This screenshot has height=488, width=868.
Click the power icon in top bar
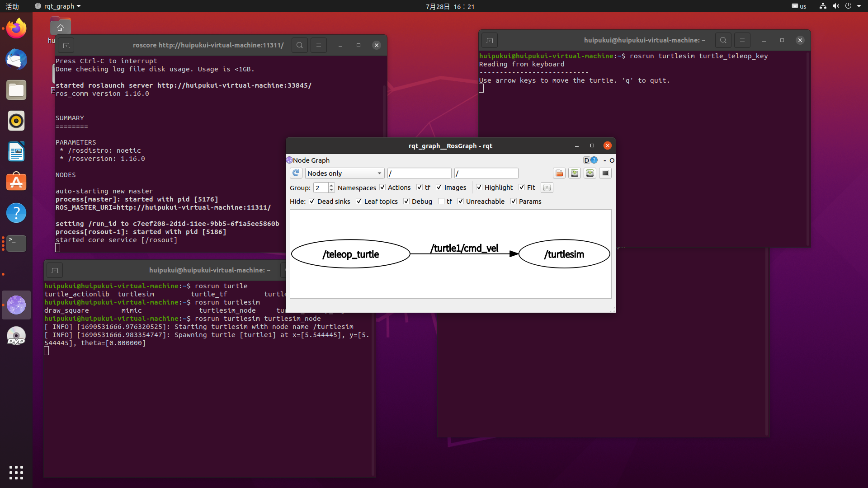pos(848,6)
